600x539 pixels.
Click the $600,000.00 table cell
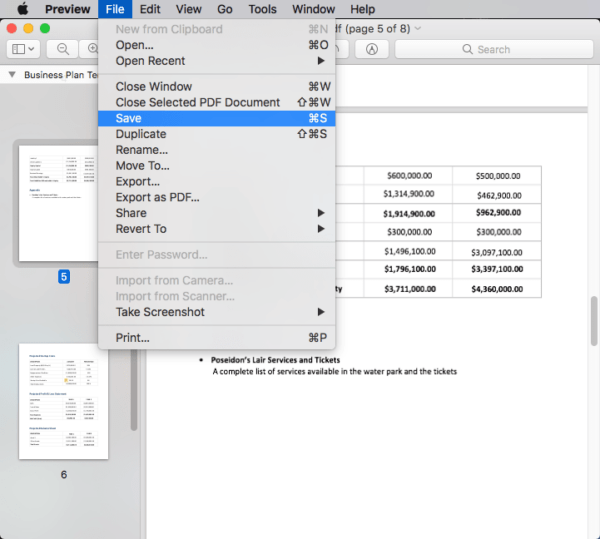[409, 176]
